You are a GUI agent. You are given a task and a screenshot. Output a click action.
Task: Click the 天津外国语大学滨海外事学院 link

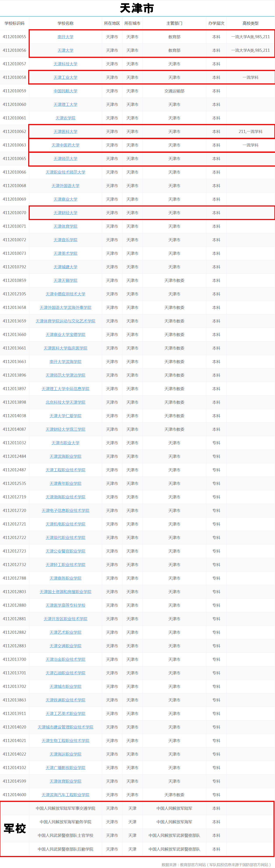click(x=65, y=307)
